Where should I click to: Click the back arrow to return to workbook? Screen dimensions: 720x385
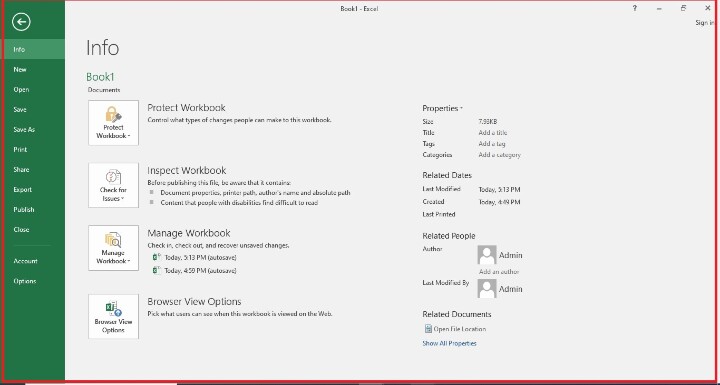(21, 22)
